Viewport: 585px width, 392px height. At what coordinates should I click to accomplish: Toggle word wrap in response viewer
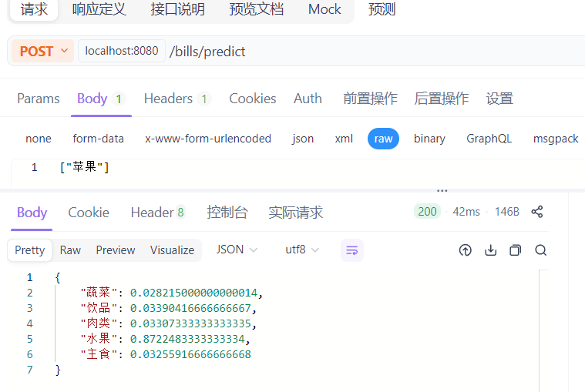click(351, 250)
